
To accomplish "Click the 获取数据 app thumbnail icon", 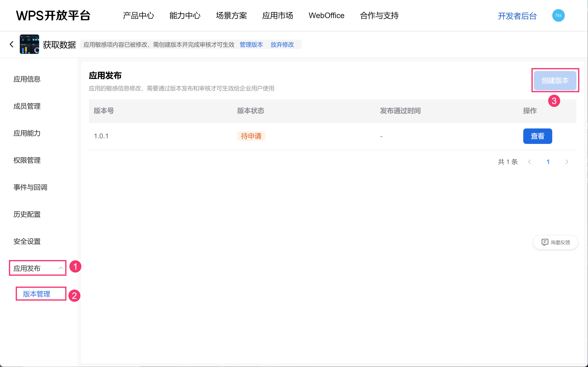I will 29,44.
